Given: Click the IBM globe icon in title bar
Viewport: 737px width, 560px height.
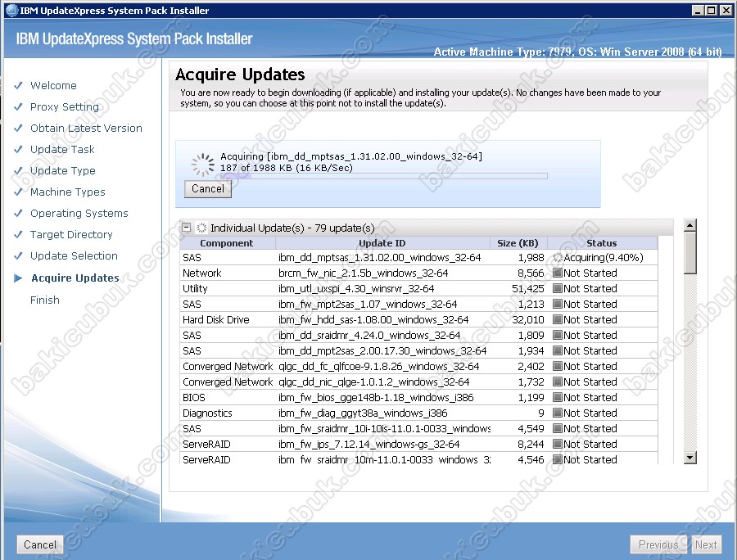Looking at the screenshot, I should (x=11, y=11).
